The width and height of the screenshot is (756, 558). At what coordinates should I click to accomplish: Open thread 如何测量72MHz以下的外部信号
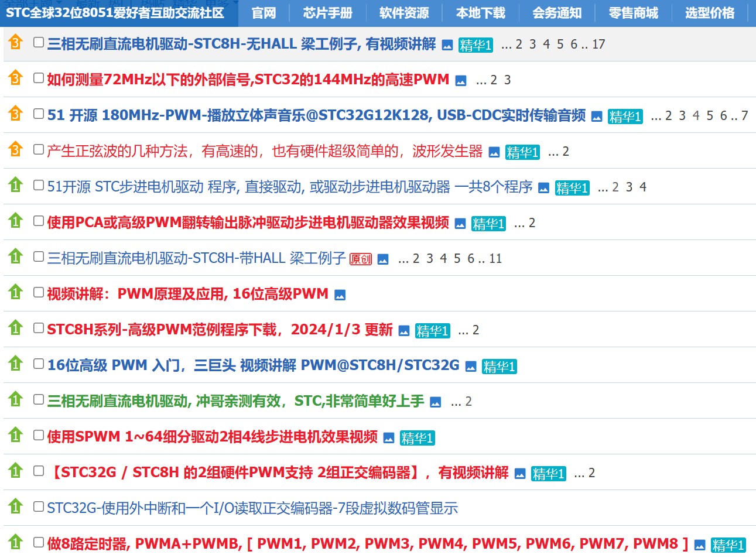(248, 80)
